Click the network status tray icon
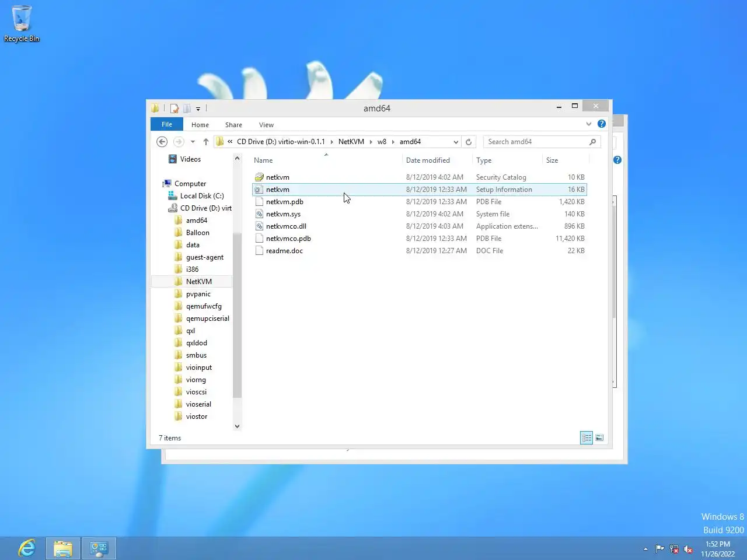This screenshot has width=747, height=560. pos(674,549)
